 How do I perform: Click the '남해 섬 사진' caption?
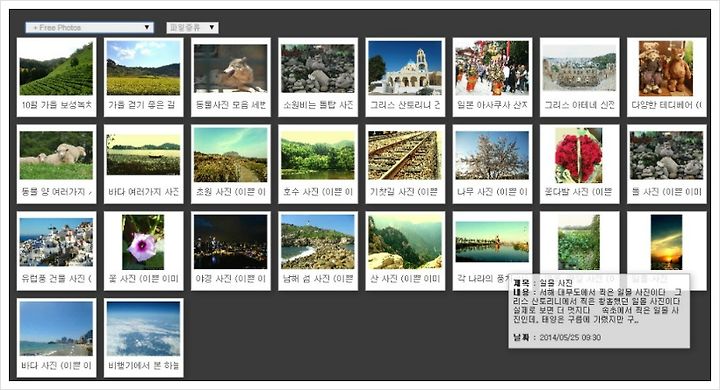318,279
